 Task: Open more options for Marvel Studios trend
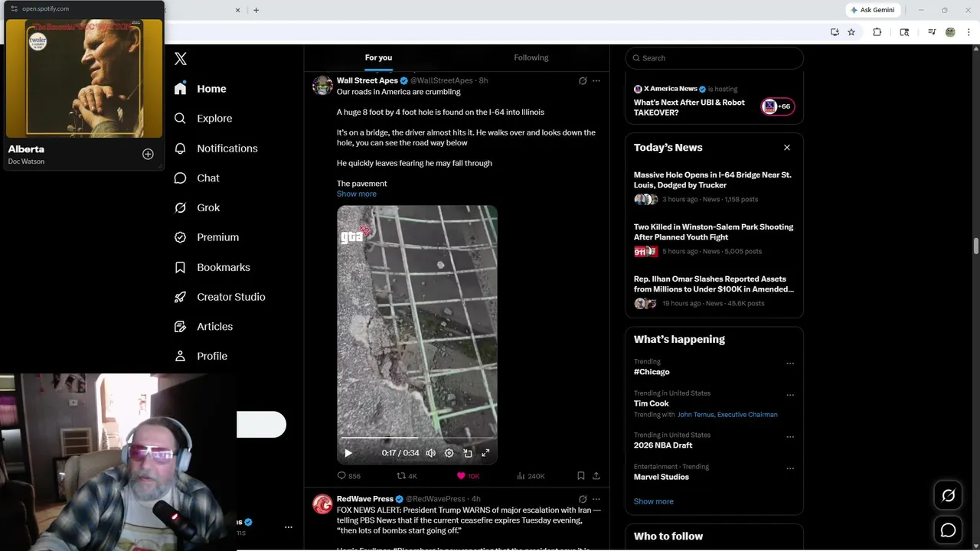tap(790, 468)
